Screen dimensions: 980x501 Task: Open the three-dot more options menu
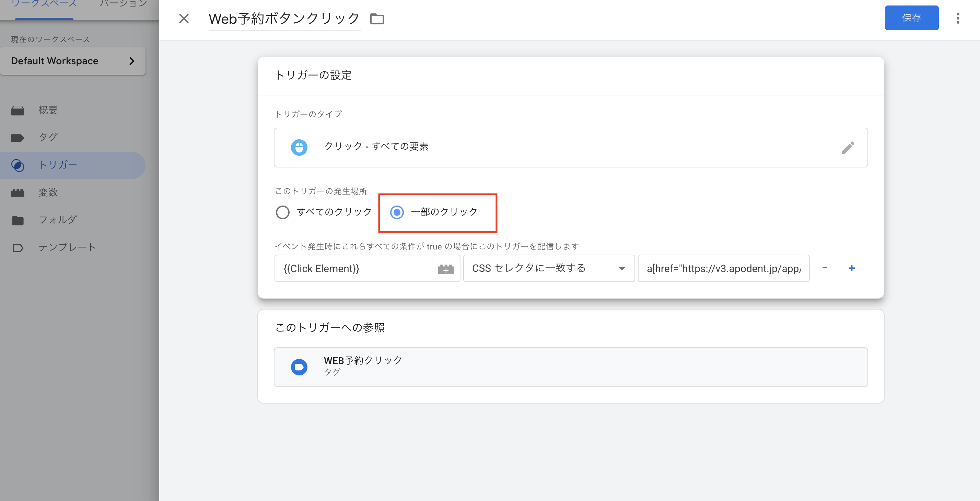pos(958,18)
